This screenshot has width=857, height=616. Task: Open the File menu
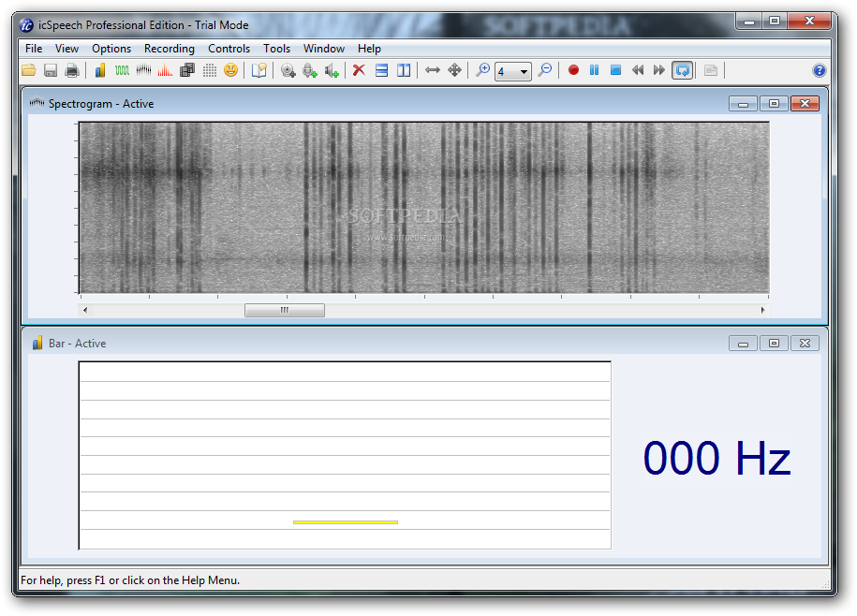pyautogui.click(x=34, y=49)
